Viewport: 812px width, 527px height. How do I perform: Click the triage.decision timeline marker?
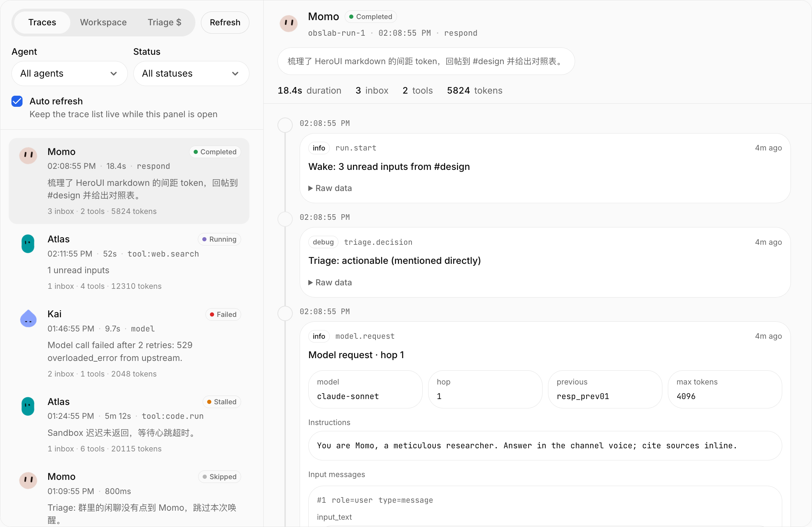(x=285, y=219)
